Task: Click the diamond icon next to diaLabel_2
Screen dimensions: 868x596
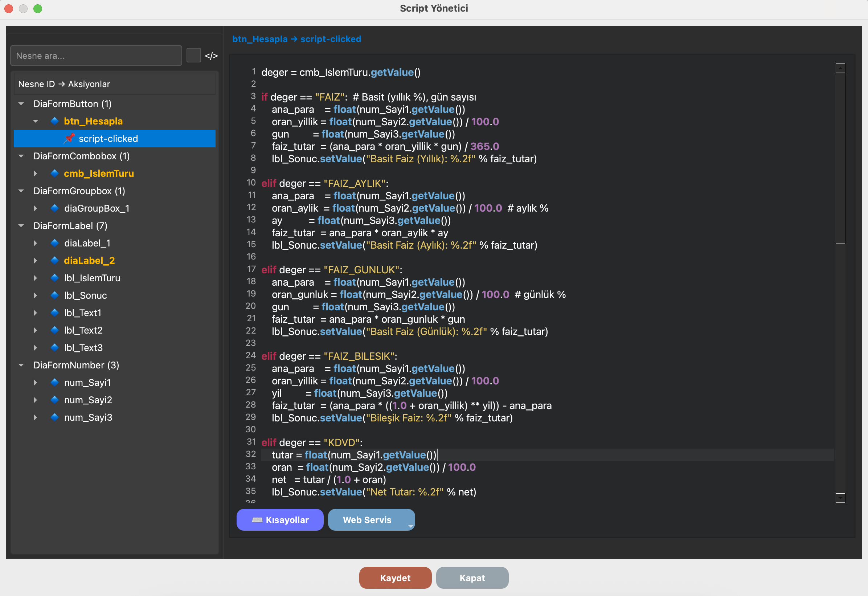Action: pos(54,261)
